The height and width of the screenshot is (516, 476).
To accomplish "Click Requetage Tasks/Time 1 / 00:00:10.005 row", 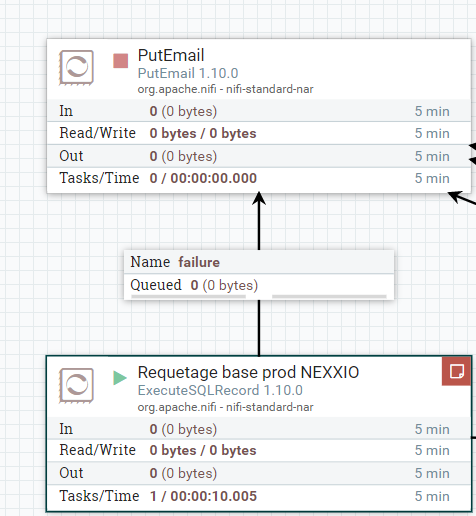I will [x=259, y=496].
